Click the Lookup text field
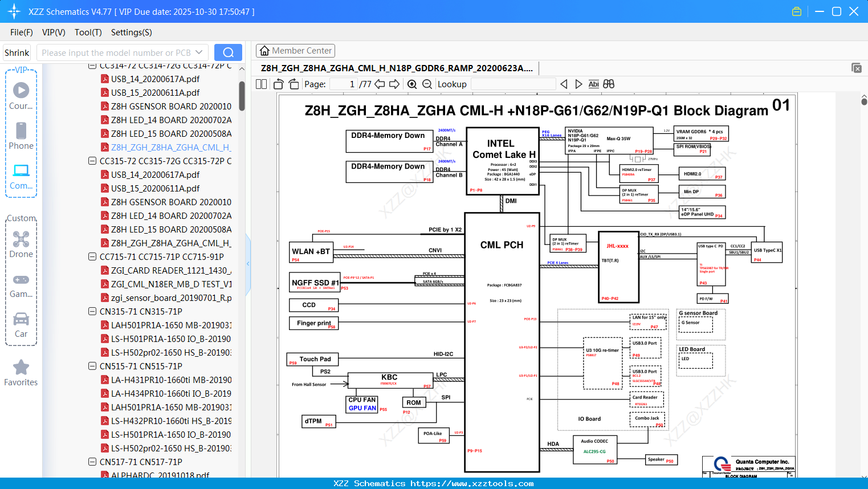 click(513, 84)
